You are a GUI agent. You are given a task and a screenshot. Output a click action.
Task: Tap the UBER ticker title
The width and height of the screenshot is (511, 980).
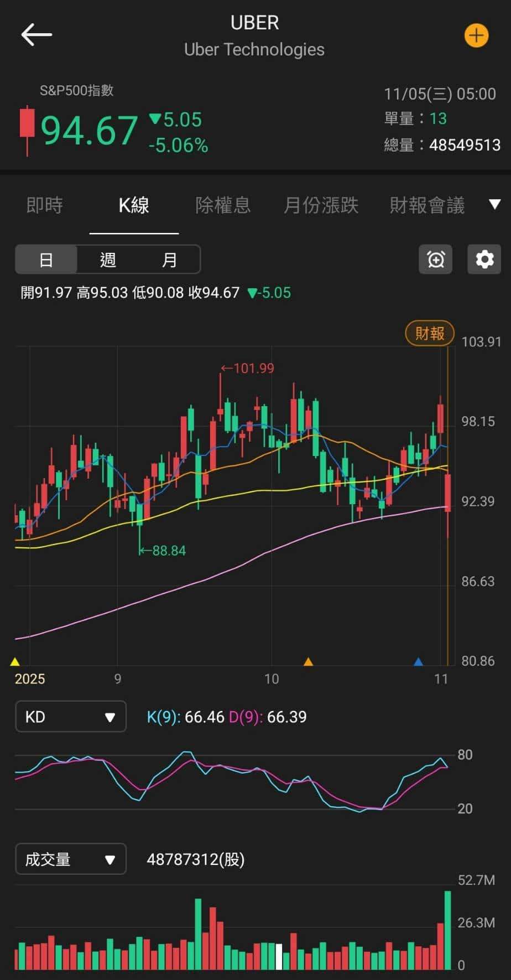(255, 23)
